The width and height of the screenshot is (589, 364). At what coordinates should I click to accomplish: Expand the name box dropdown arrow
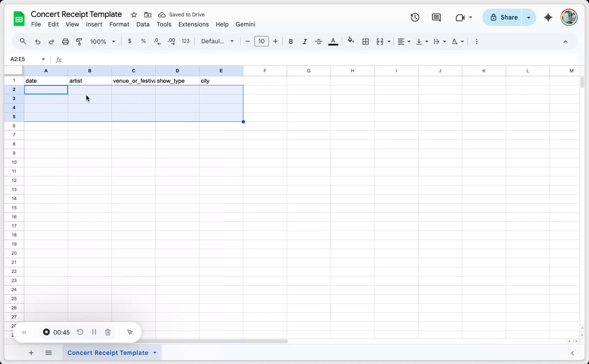click(x=43, y=59)
